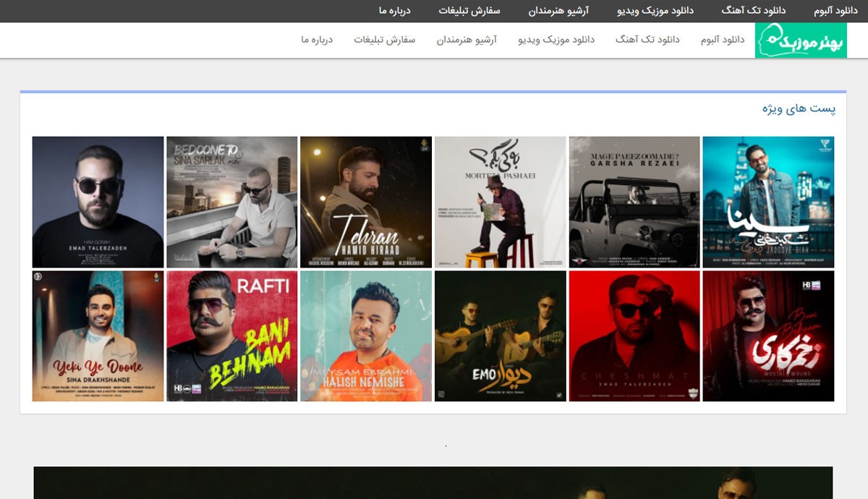
Task: Open the Hamid Hiraad Tehran cover
Action: point(366,202)
